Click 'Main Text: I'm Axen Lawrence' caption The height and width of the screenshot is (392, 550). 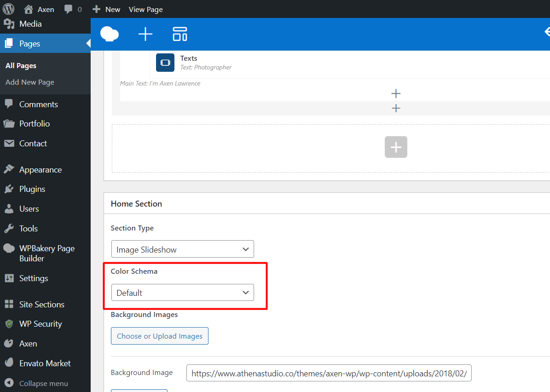[160, 83]
